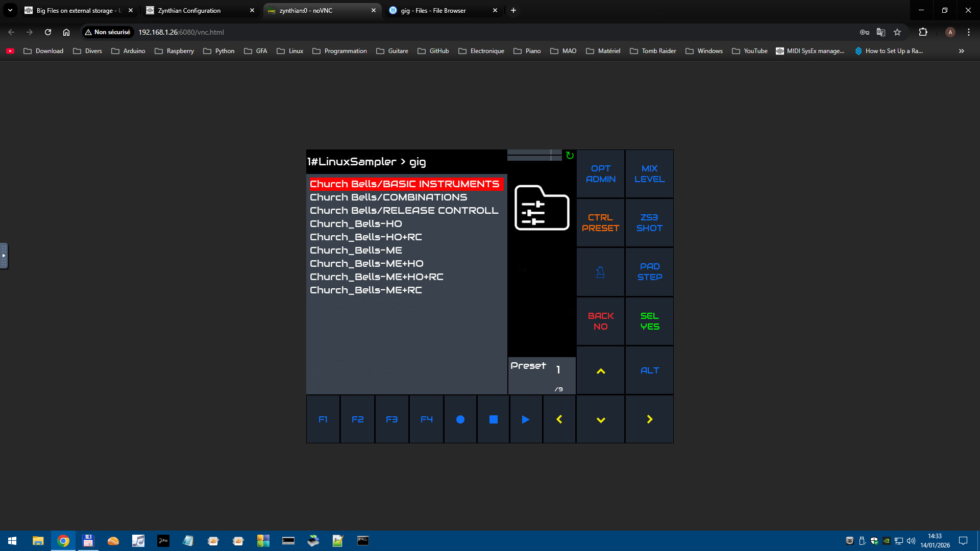Click the preset folder icon
The width and height of the screenshot is (980, 551).
[542, 208]
